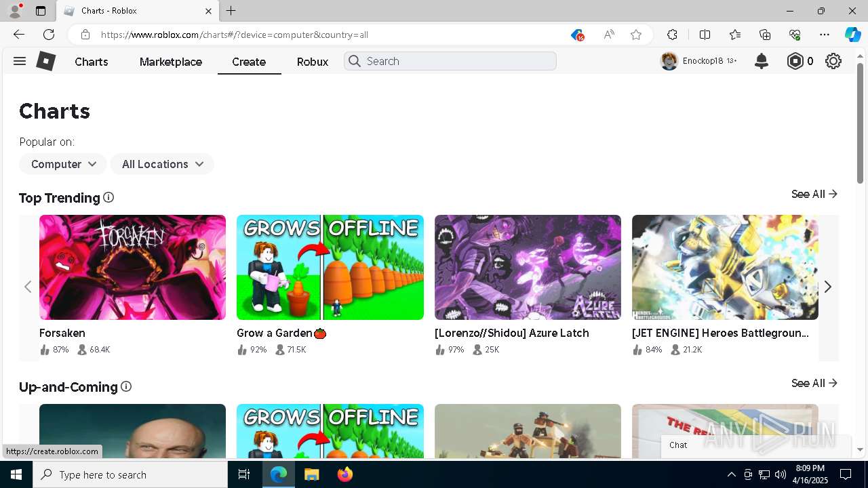Refresh the Roblox Charts page
This screenshot has height=488, width=868.
click(x=49, y=35)
